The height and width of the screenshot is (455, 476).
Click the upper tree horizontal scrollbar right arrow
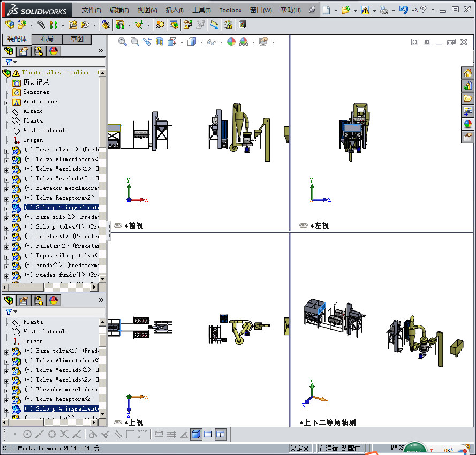click(94, 287)
